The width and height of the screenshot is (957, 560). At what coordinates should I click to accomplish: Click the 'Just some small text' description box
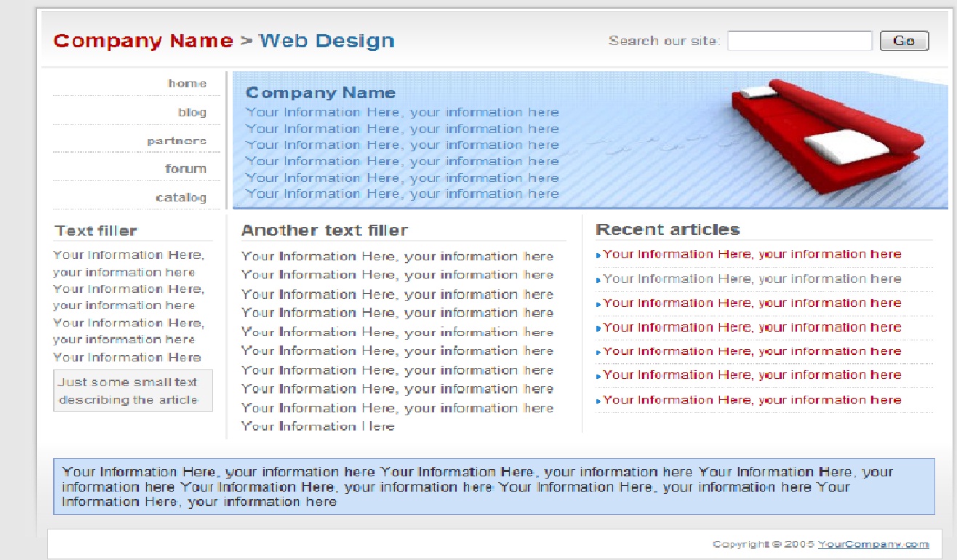(133, 391)
